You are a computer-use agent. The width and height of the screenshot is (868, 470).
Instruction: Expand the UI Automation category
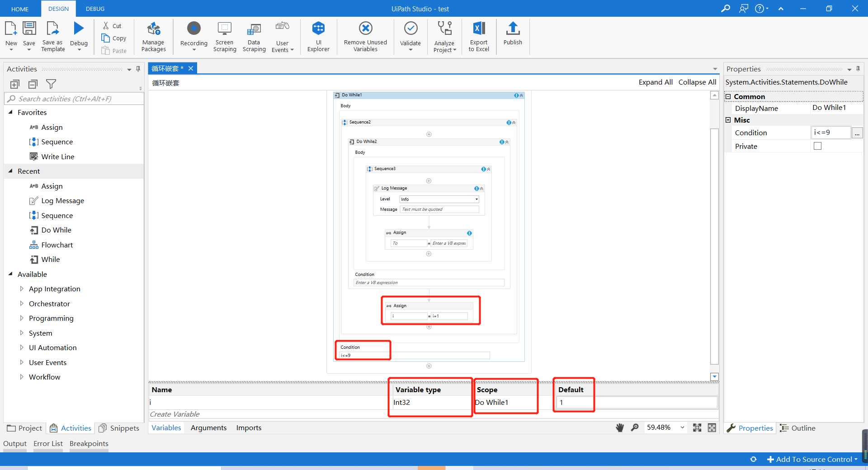pos(22,347)
